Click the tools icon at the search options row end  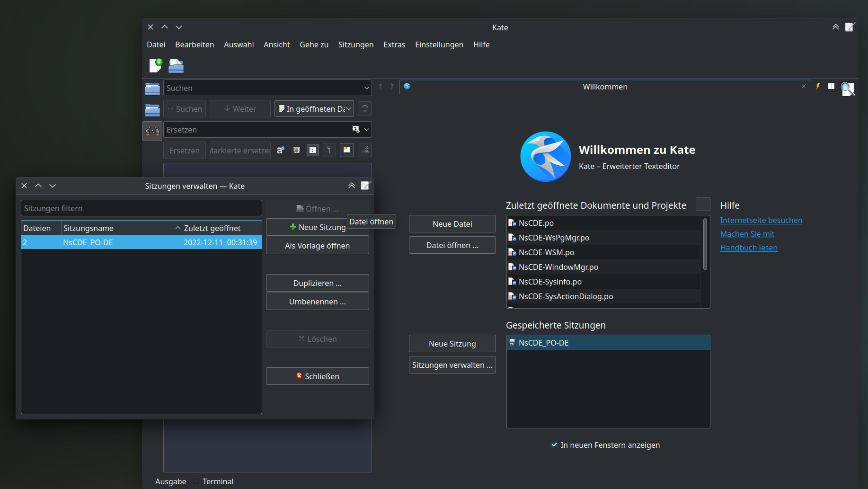pyautogui.click(x=365, y=150)
